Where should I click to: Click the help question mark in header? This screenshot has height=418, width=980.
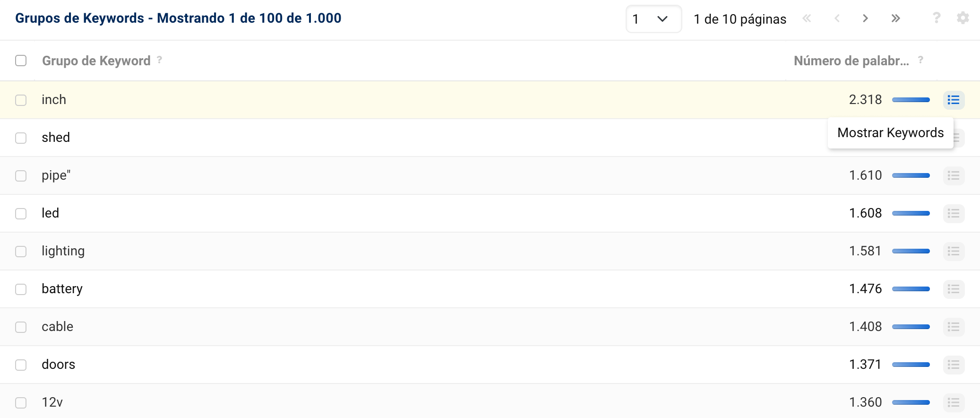[x=936, y=18]
